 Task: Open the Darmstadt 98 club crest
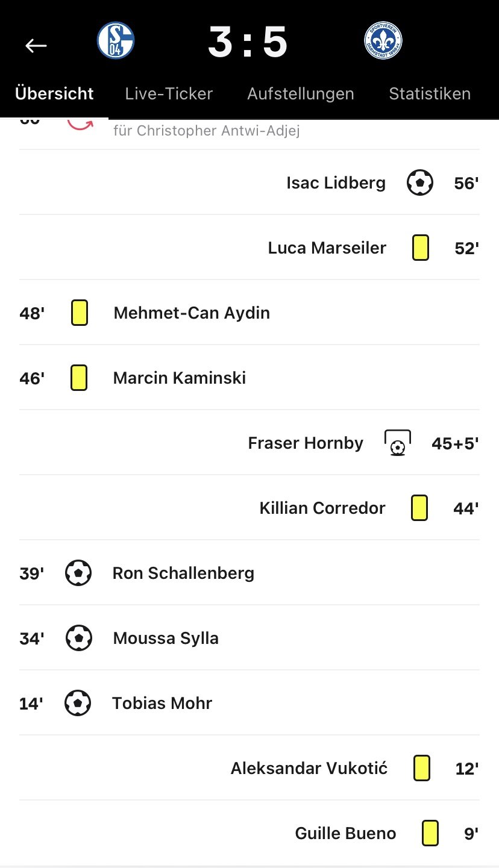(383, 40)
